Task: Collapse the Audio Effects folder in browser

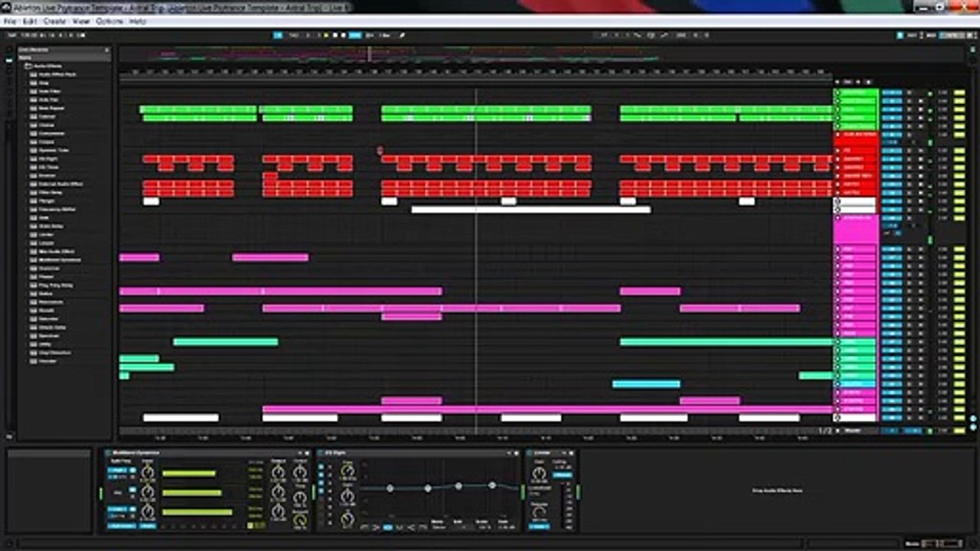Action: 27,66
